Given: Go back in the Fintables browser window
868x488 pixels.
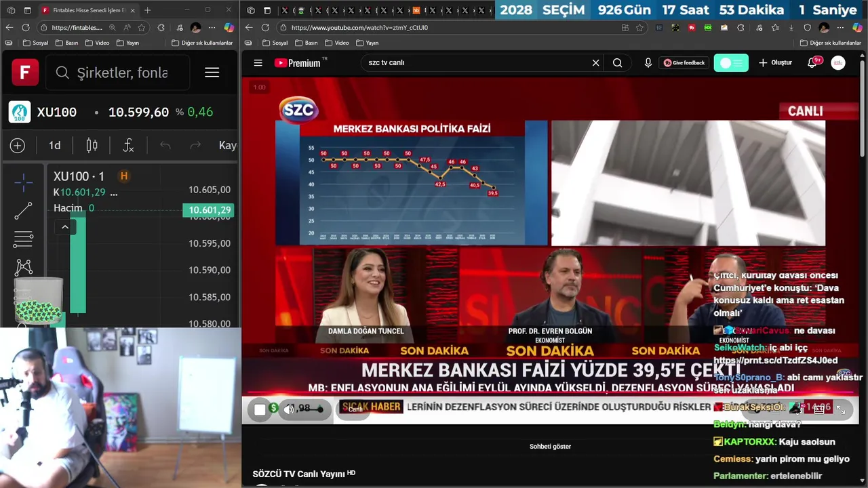Looking at the screenshot, I should [x=9, y=27].
